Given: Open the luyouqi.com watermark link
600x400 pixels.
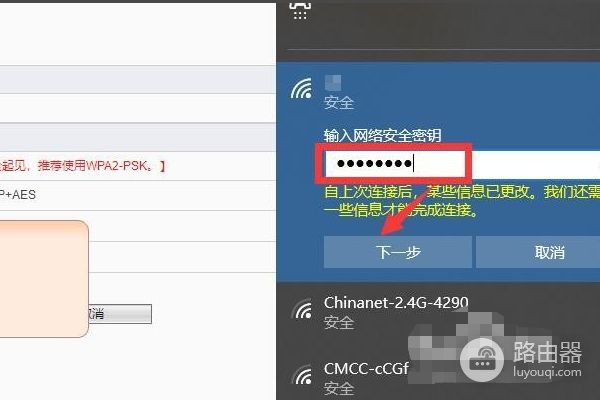Looking at the screenshot, I should pos(547,371).
